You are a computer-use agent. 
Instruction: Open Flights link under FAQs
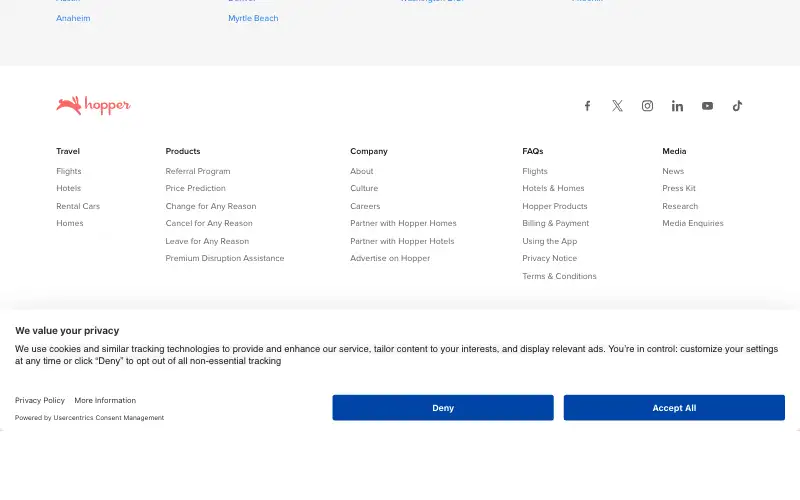(x=535, y=171)
